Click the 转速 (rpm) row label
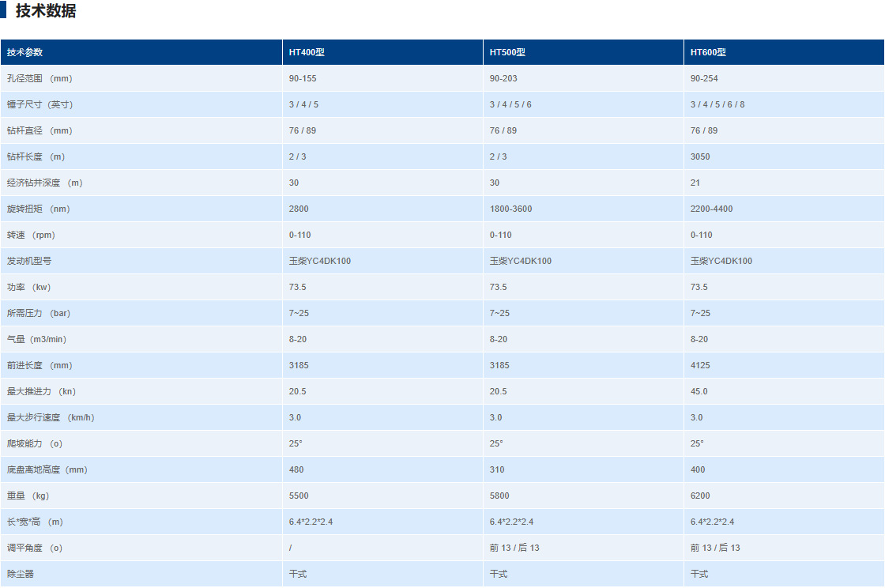Screen dimensions: 885x588 31,235
